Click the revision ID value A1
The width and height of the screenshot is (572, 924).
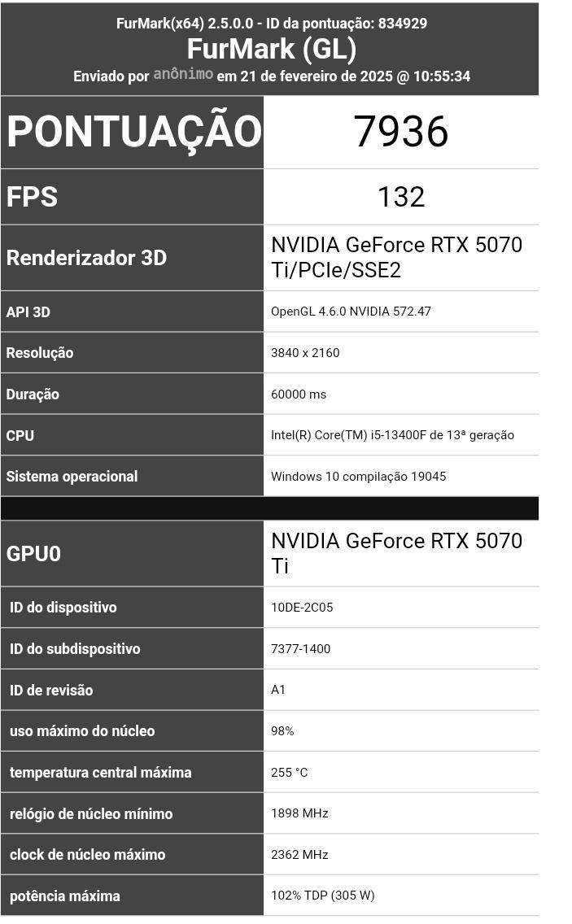point(278,690)
